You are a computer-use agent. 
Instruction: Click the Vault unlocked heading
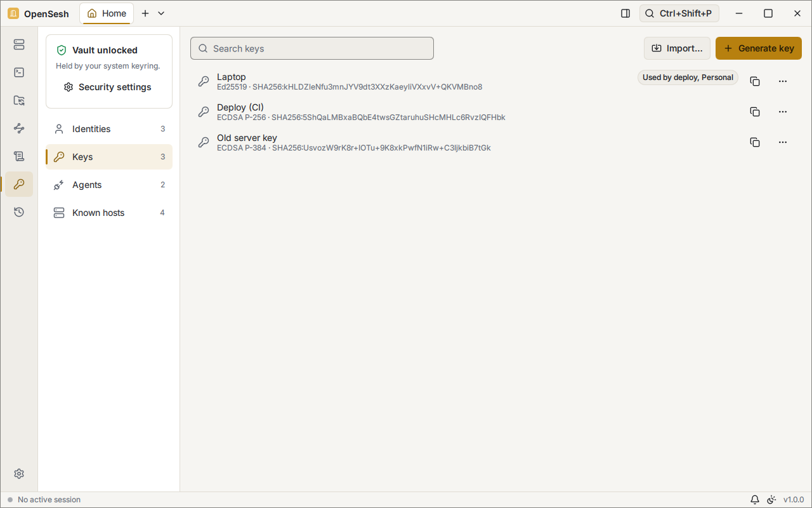(105, 50)
